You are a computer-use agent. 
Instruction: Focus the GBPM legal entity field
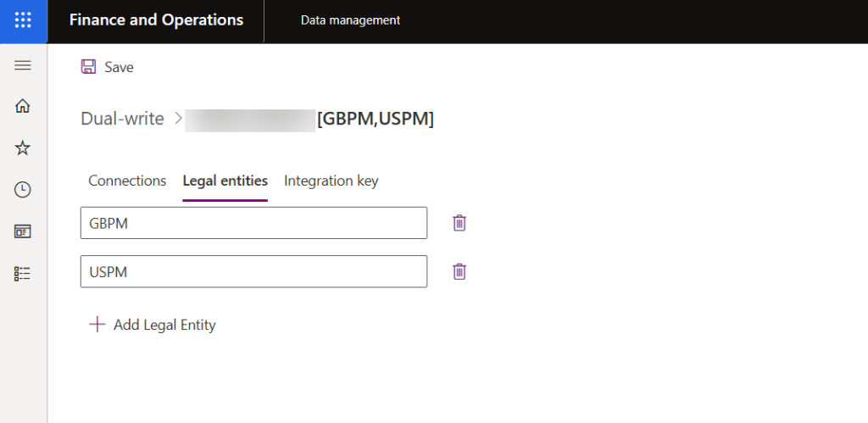pos(253,223)
